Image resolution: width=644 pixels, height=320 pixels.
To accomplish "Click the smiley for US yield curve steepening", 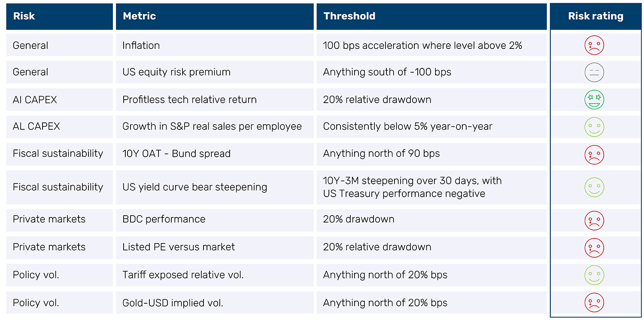I will pyautogui.click(x=594, y=187).
